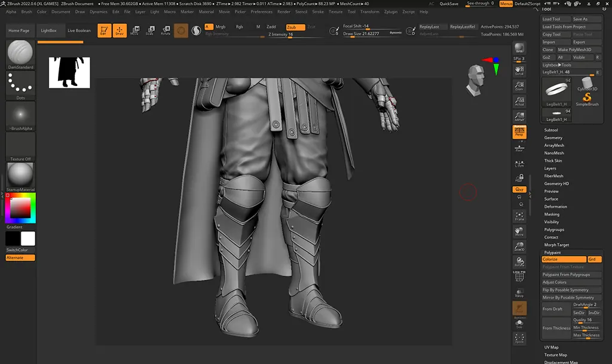The image size is (612, 364).
Task: Click the reference silhouette thumbnail
Action: (69, 72)
